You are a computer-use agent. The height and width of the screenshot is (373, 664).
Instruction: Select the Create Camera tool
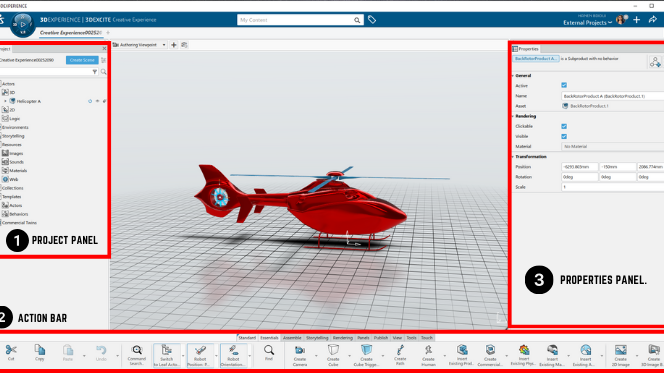(x=300, y=355)
